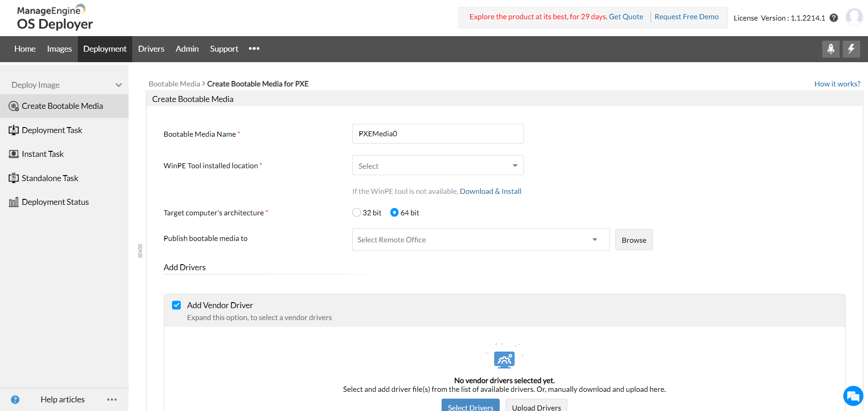Focus the Bootable Media Name input field
868x411 pixels.
point(438,133)
